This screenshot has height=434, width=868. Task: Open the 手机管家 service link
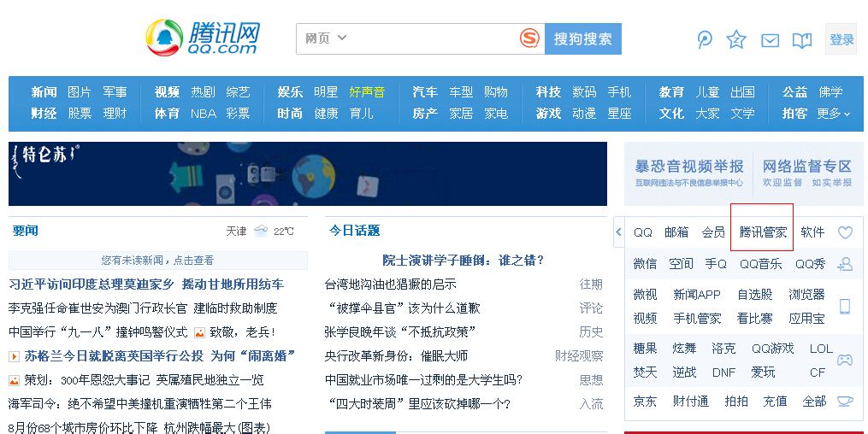tap(697, 319)
